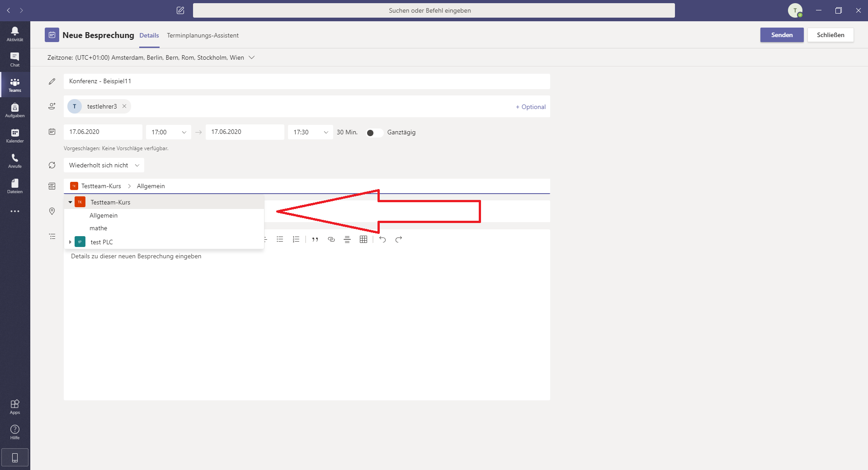Switch to the Terminplanungs-Assistent tab

pyautogui.click(x=203, y=35)
